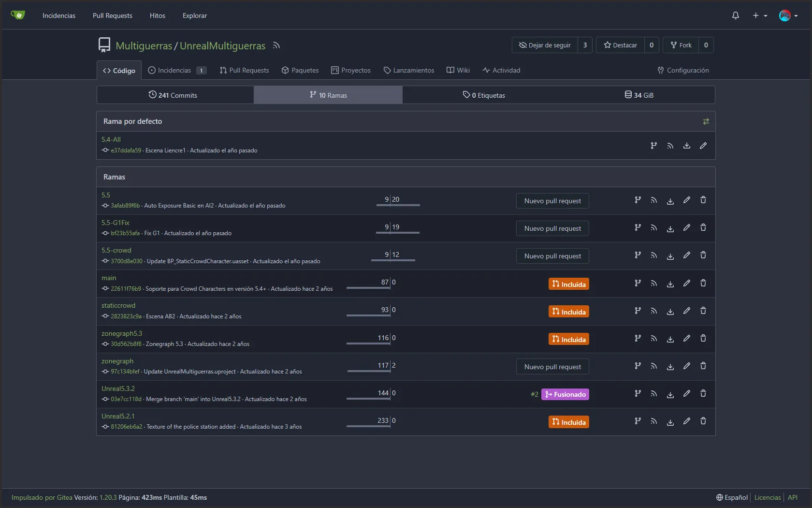Screen dimensions: 812x508
Task: Click Nuevo pull request for zonegraph branch
Action: click(x=552, y=367)
